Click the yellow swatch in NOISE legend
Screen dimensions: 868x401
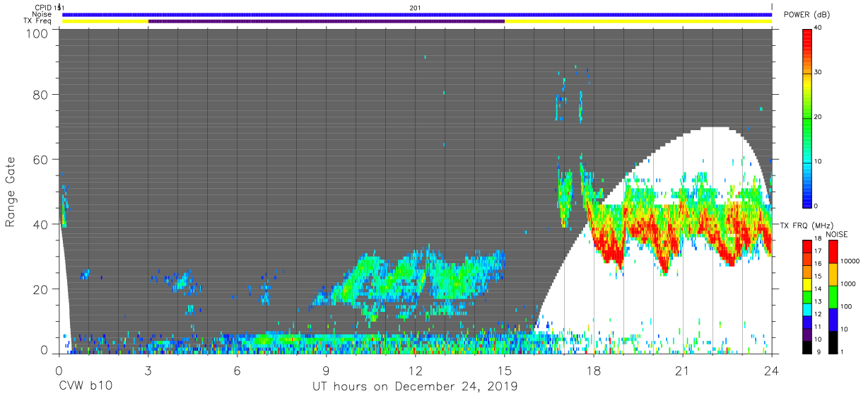pyautogui.click(x=833, y=274)
